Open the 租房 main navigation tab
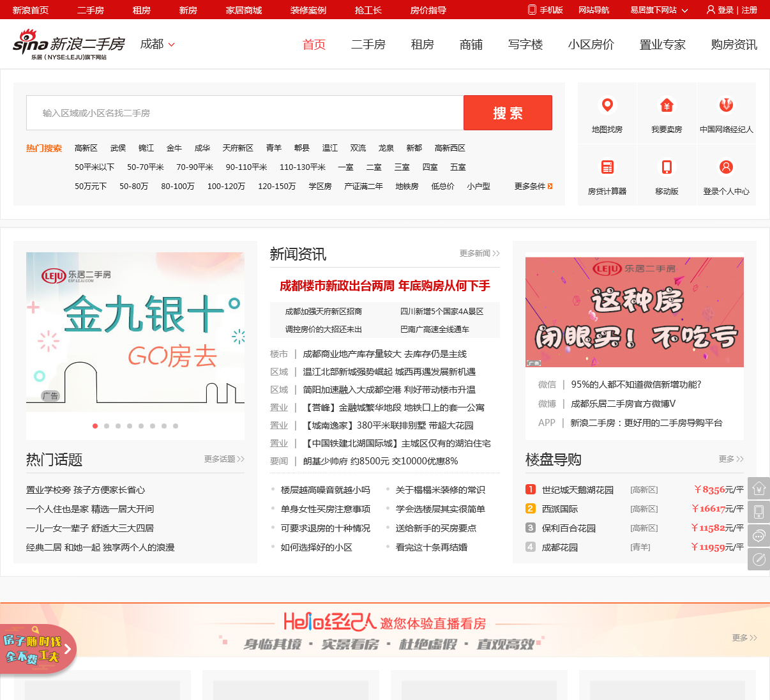The image size is (770, 700). tap(423, 44)
